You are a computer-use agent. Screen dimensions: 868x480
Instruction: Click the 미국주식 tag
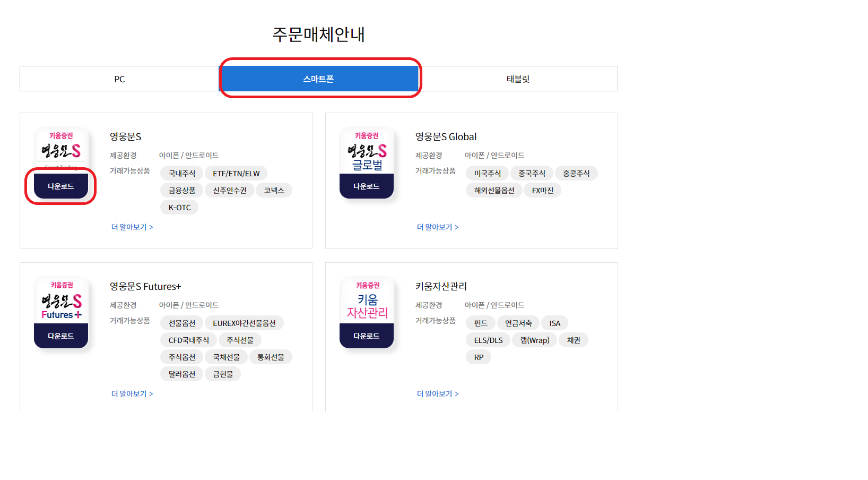coord(488,173)
